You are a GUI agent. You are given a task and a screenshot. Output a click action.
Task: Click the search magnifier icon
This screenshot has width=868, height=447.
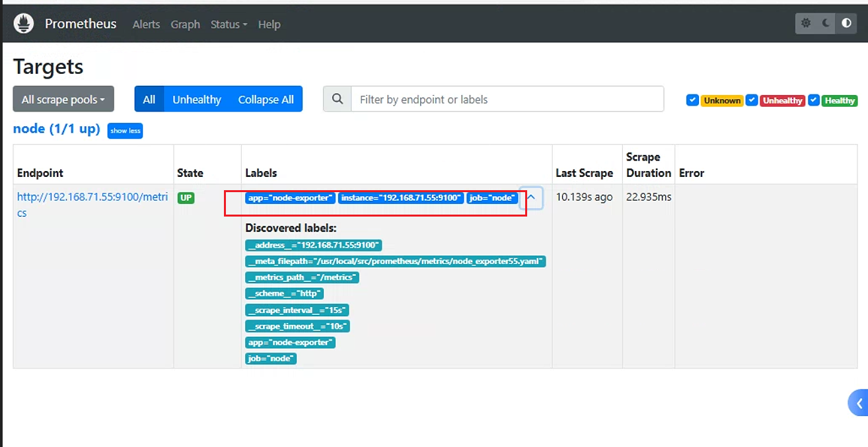click(x=338, y=99)
